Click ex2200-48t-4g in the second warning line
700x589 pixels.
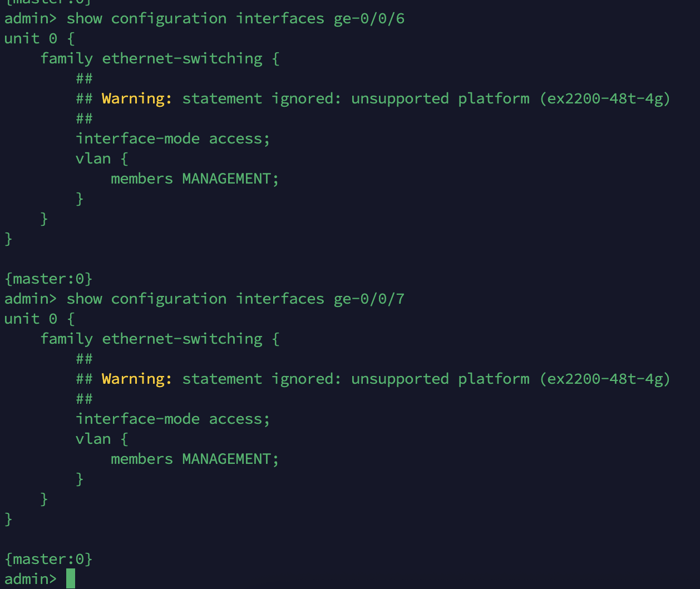point(605,379)
